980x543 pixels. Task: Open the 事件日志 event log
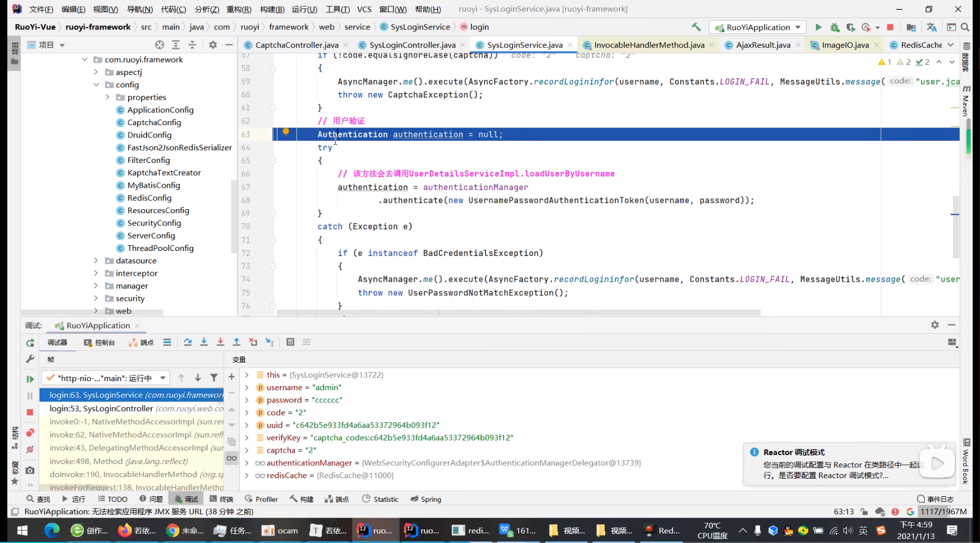pos(935,499)
